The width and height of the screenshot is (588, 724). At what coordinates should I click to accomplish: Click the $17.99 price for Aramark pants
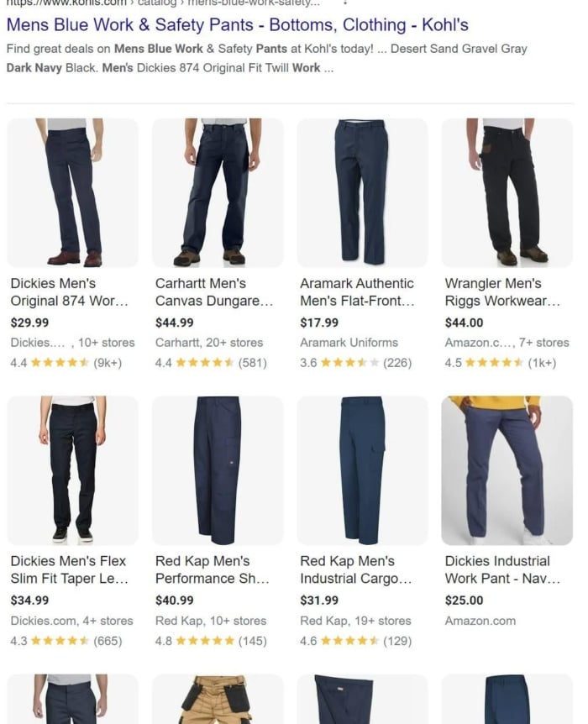click(x=319, y=323)
